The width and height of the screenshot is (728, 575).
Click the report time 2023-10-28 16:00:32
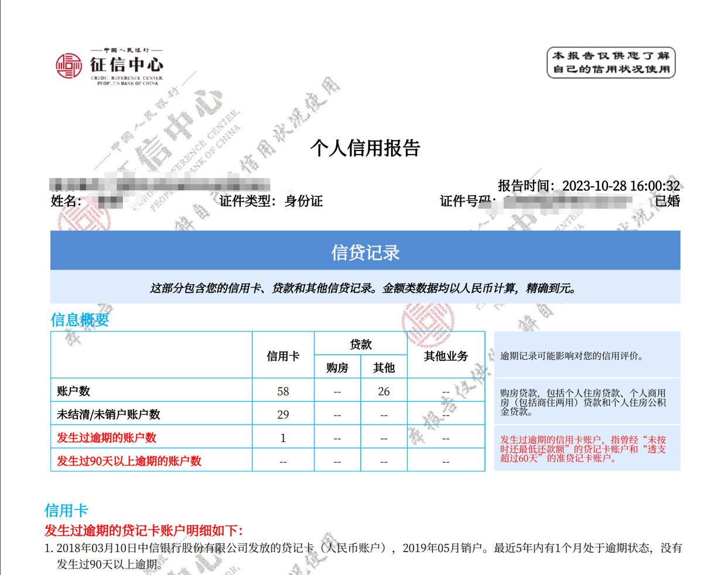(x=621, y=186)
